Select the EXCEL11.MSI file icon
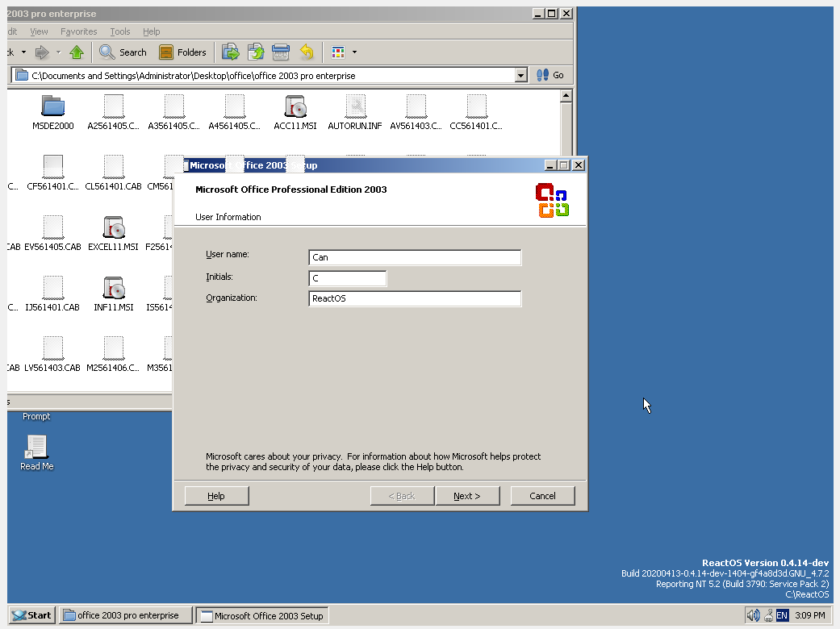 click(x=113, y=227)
